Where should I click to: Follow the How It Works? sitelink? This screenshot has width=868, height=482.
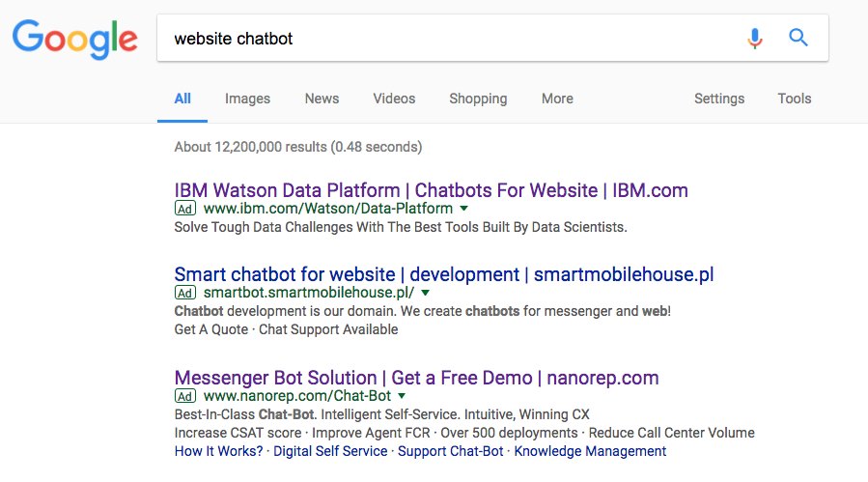219,451
